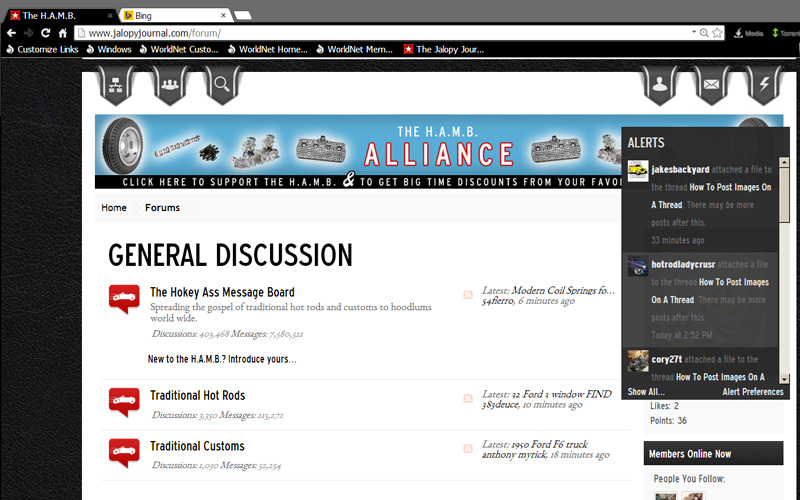Click the Points: 36 text
The height and width of the screenshot is (500, 800).
[x=668, y=421]
